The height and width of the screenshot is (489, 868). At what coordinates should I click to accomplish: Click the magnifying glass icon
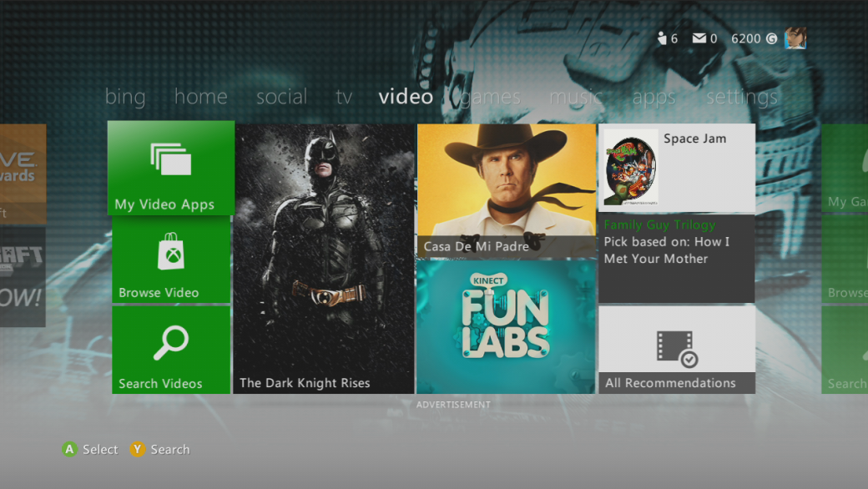point(171,344)
